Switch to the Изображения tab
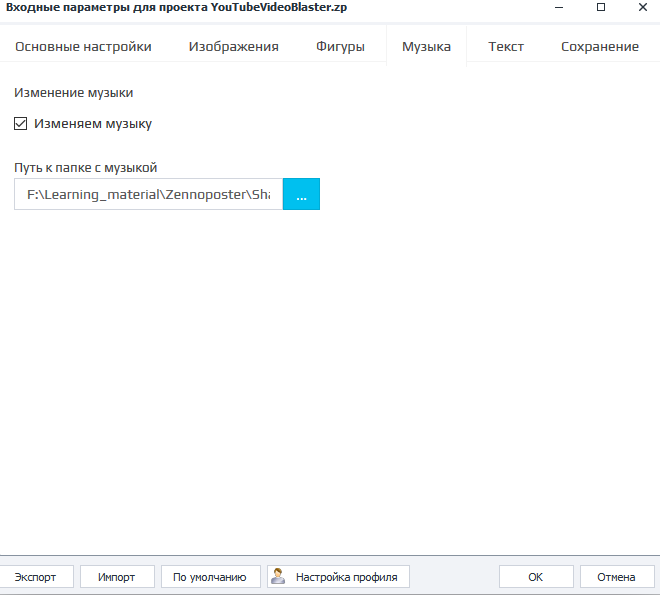 point(234,46)
